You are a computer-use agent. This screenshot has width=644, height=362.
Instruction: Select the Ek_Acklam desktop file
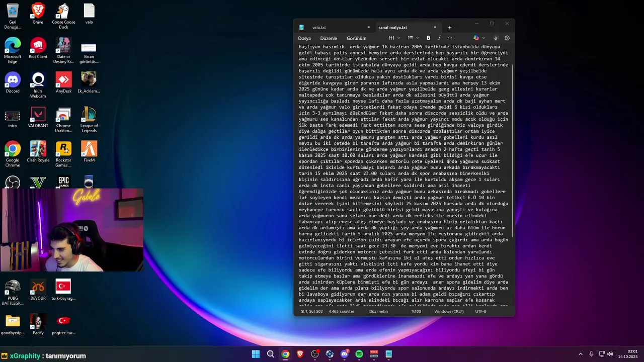(89, 83)
